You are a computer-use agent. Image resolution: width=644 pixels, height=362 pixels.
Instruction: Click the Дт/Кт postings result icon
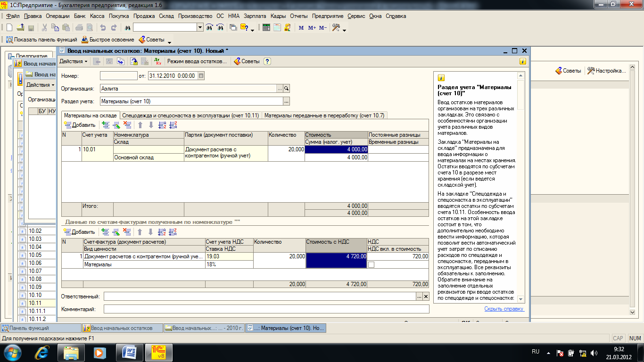[x=157, y=61]
